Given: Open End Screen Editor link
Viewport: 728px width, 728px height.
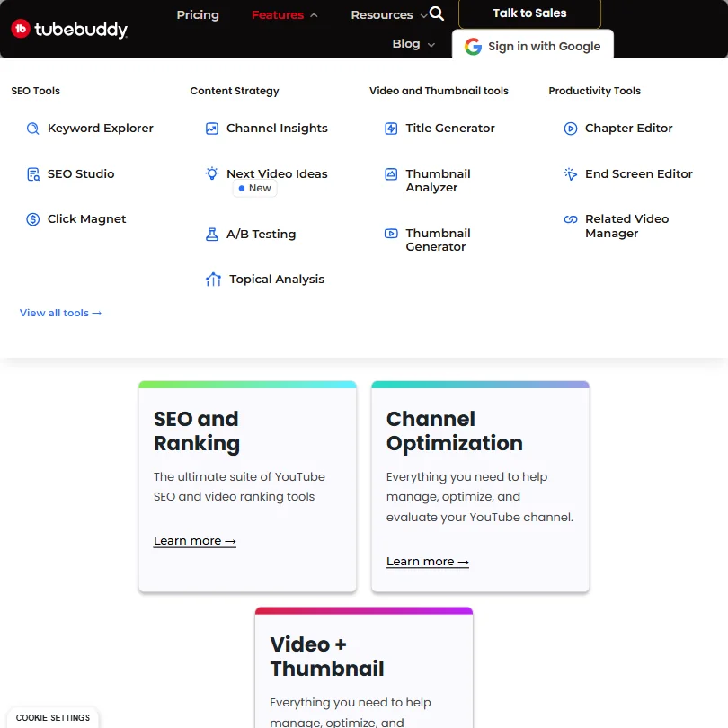Looking at the screenshot, I should pos(638,173).
